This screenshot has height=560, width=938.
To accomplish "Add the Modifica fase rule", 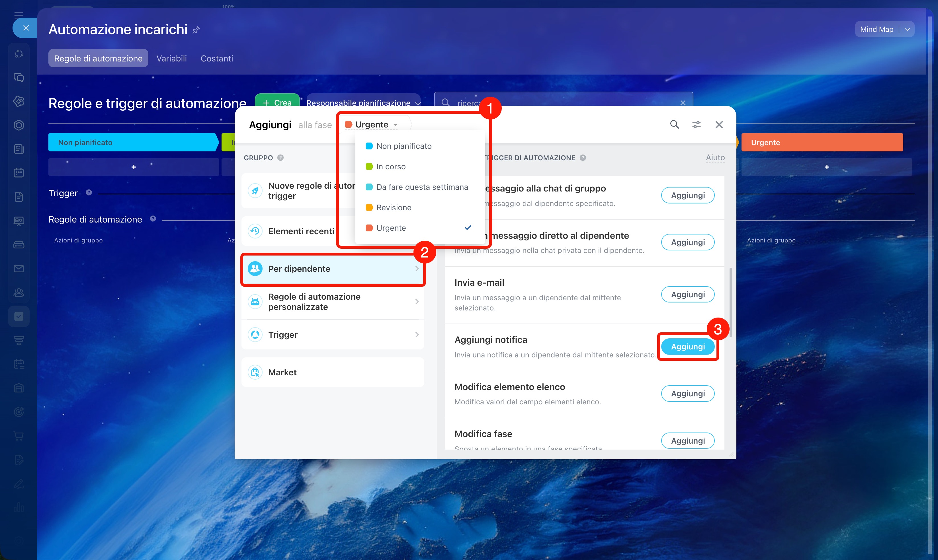I will click(688, 440).
